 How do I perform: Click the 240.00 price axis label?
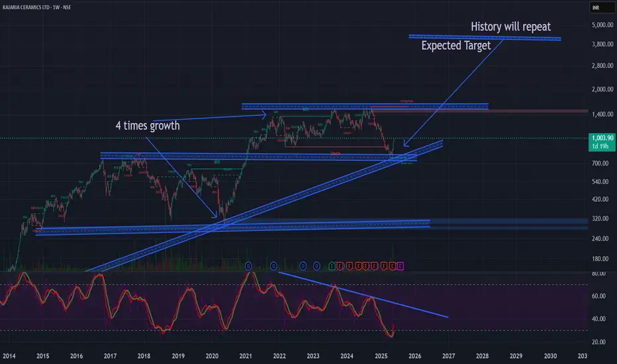[600, 238]
